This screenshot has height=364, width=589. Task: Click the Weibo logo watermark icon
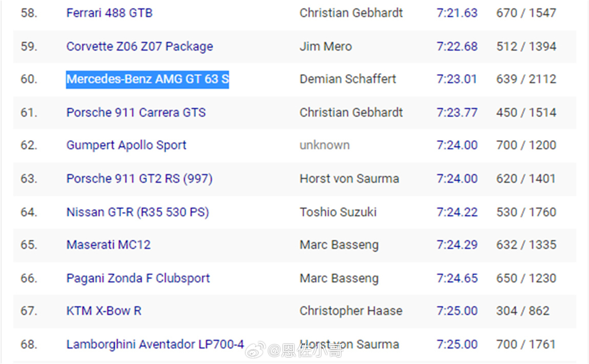click(x=255, y=350)
